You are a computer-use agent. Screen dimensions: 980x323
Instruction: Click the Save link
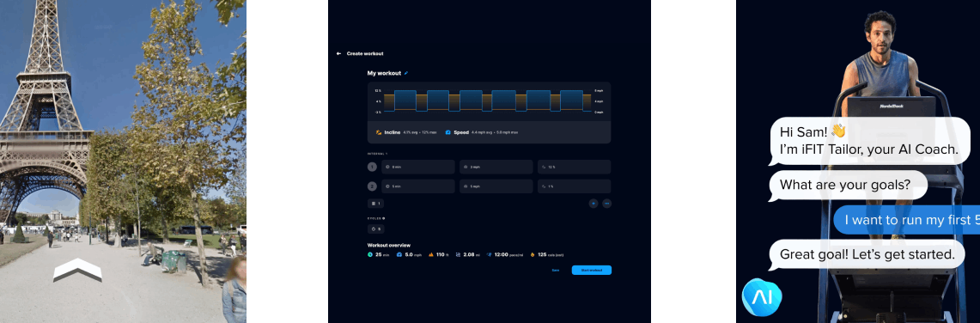(x=555, y=271)
